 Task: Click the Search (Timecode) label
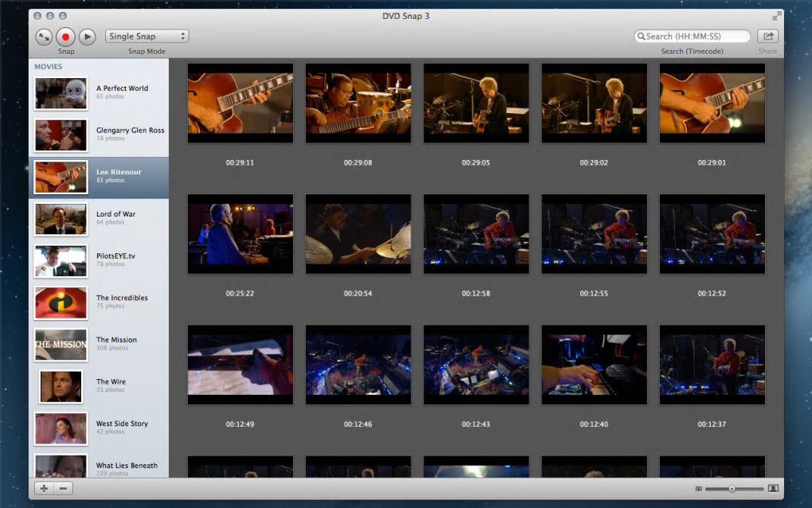(x=692, y=51)
